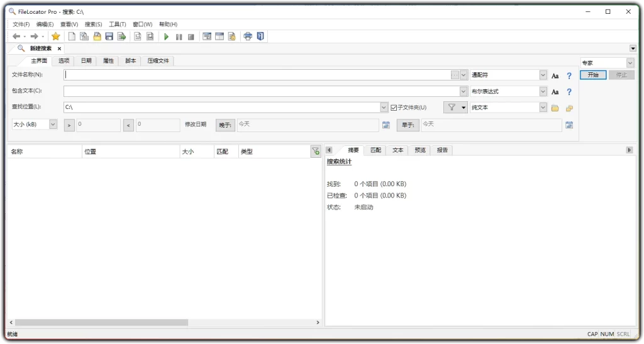This screenshot has width=644, height=344.
Task: Toggle the 早于 date button
Action: tap(408, 125)
